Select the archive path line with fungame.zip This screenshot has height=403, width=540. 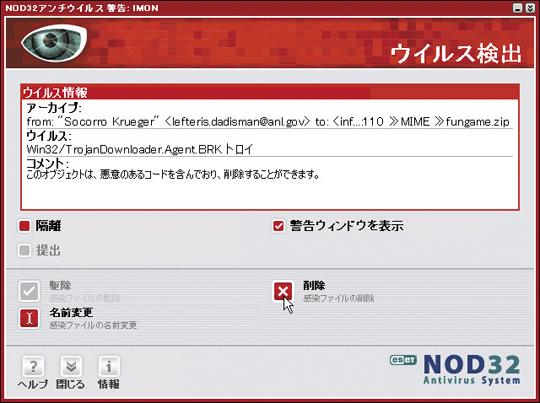tap(268, 122)
